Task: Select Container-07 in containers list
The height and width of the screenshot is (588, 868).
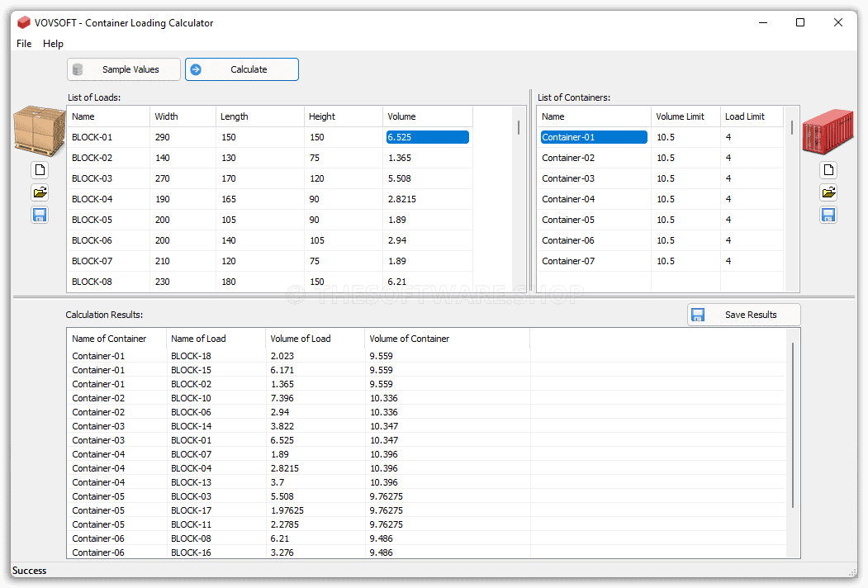Action: 568,261
